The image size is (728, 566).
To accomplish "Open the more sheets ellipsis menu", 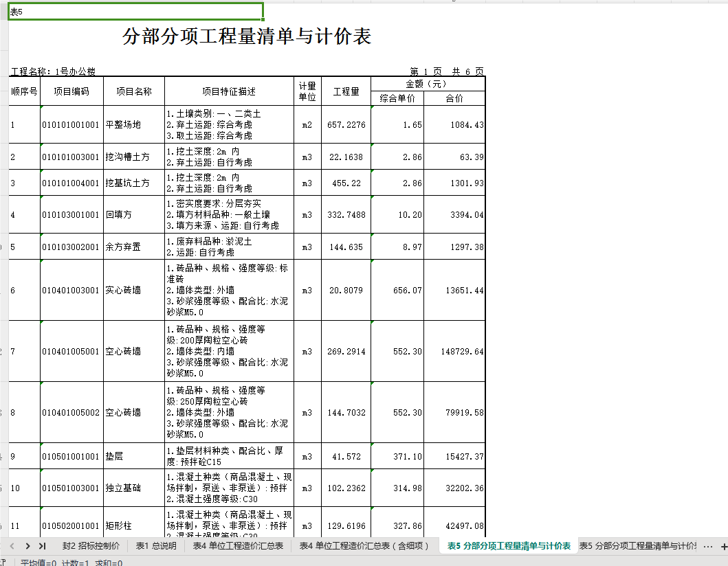I will (708, 547).
